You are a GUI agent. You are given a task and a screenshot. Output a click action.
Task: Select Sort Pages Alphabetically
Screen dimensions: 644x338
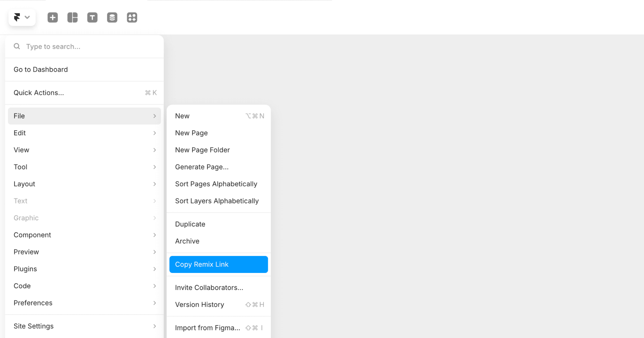216,184
